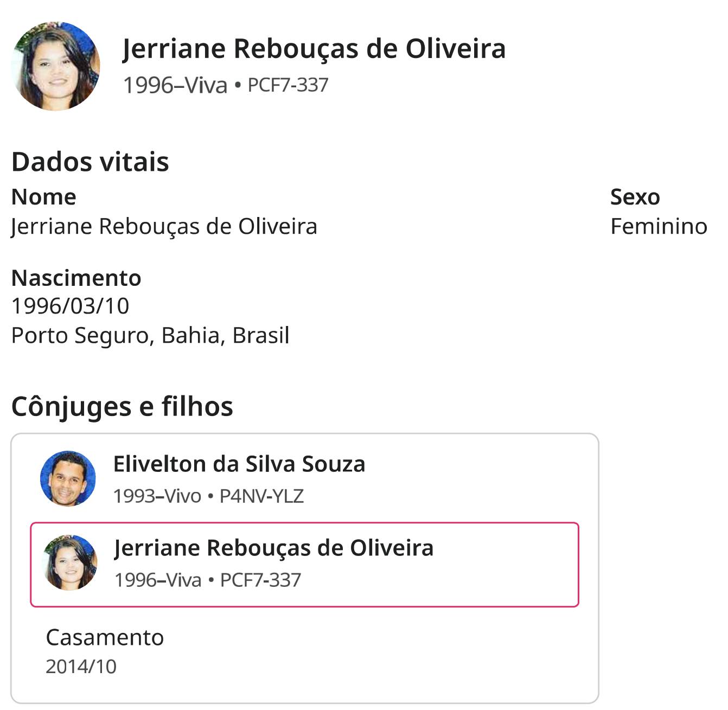728x710 pixels.
Task: Click birthplace Porto Seguro, Bahia, Brasil
Action: tap(150, 335)
